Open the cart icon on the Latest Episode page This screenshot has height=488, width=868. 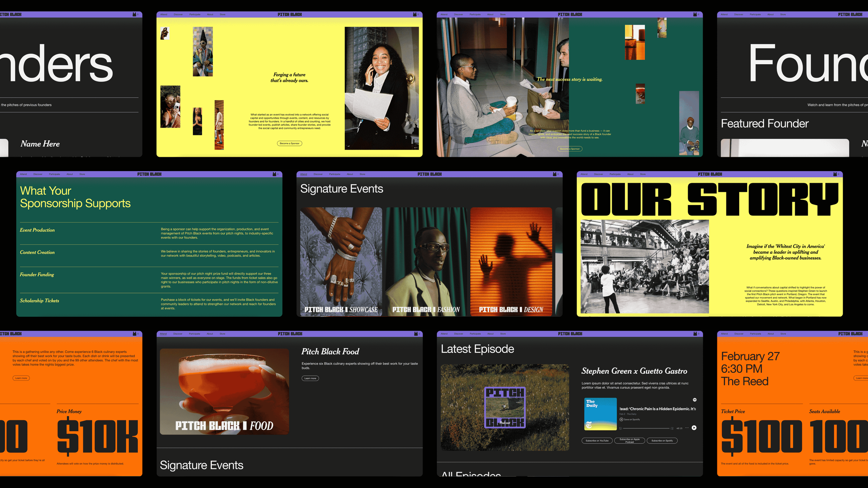coord(695,334)
